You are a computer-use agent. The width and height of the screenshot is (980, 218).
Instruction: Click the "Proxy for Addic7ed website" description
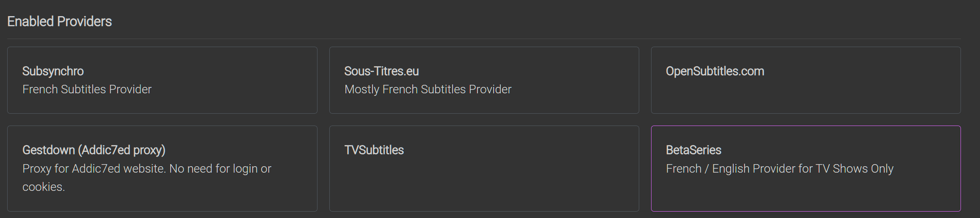point(146,169)
